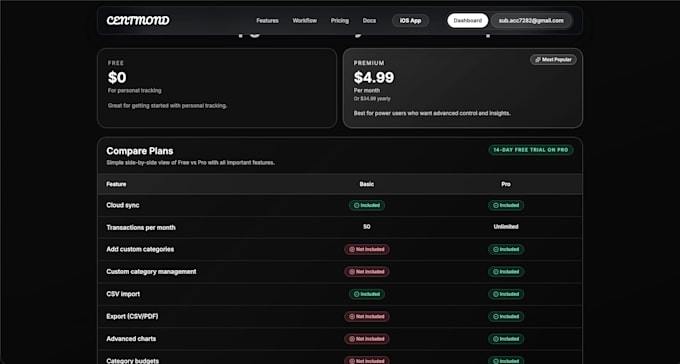
Task: Click the Add custom categories Pro Included badge
Action: 506,249
